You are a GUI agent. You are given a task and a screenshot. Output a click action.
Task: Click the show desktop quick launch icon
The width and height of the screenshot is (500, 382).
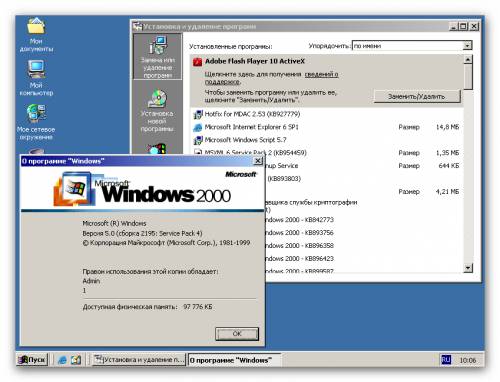pyautogui.click(x=76, y=360)
